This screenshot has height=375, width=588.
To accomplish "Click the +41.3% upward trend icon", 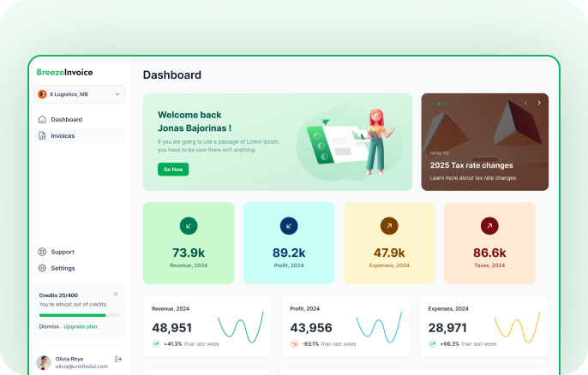I will 156,343.
